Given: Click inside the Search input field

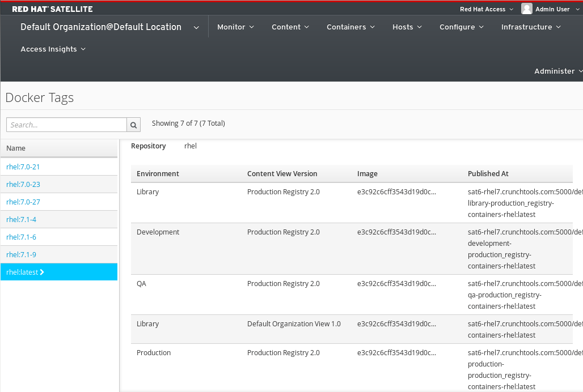Looking at the screenshot, I should point(65,125).
